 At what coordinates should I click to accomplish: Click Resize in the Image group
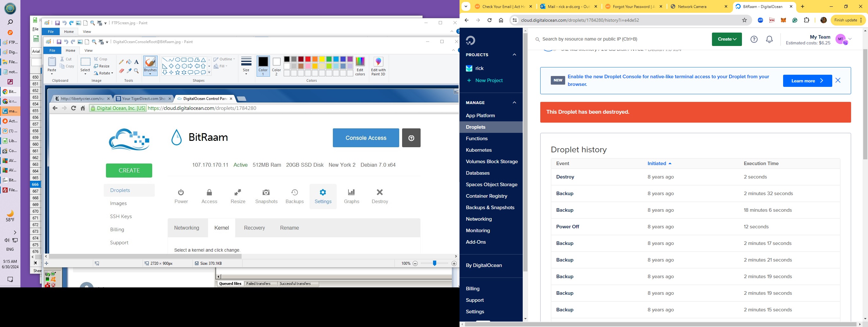click(102, 66)
